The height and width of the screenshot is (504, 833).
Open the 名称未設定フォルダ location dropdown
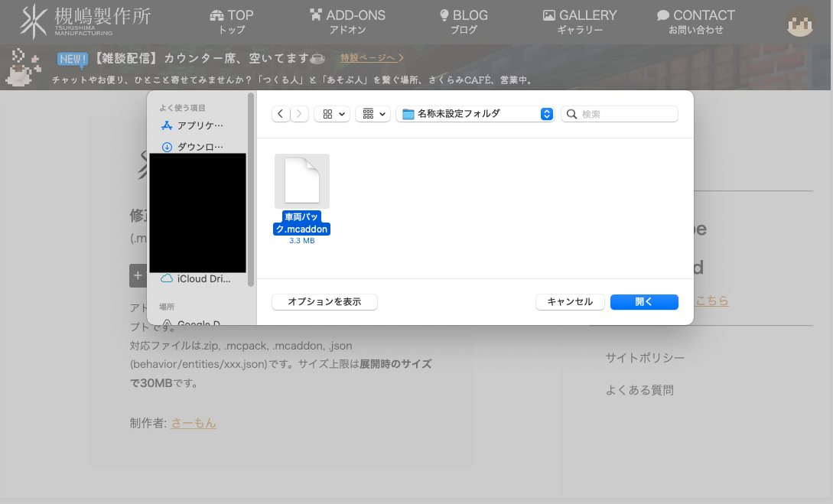[474, 113]
